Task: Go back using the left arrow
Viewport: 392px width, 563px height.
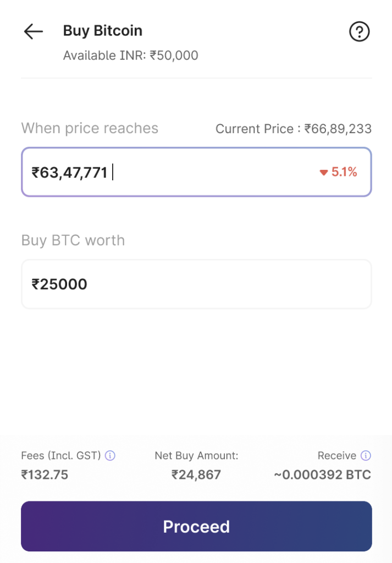Action: [x=33, y=32]
